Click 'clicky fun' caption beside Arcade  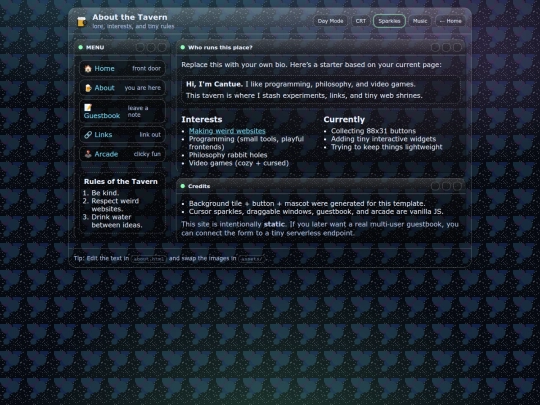pyautogui.click(x=147, y=154)
